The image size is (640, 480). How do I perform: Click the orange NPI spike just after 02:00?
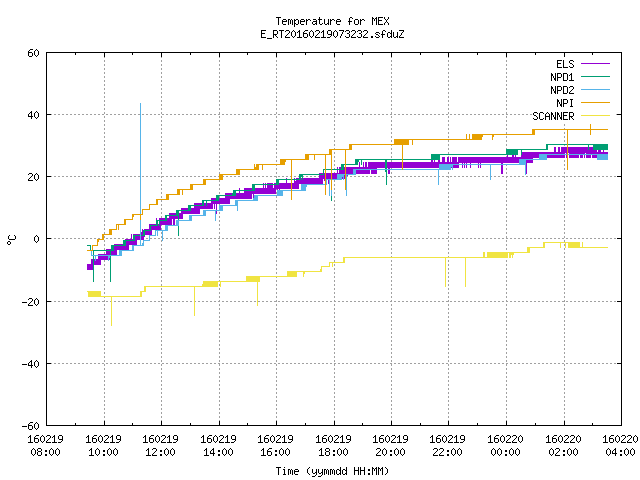pyautogui.click(x=567, y=149)
